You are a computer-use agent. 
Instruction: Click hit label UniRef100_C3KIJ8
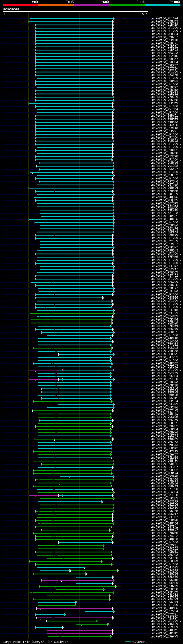pyautogui.click(x=164, y=40)
